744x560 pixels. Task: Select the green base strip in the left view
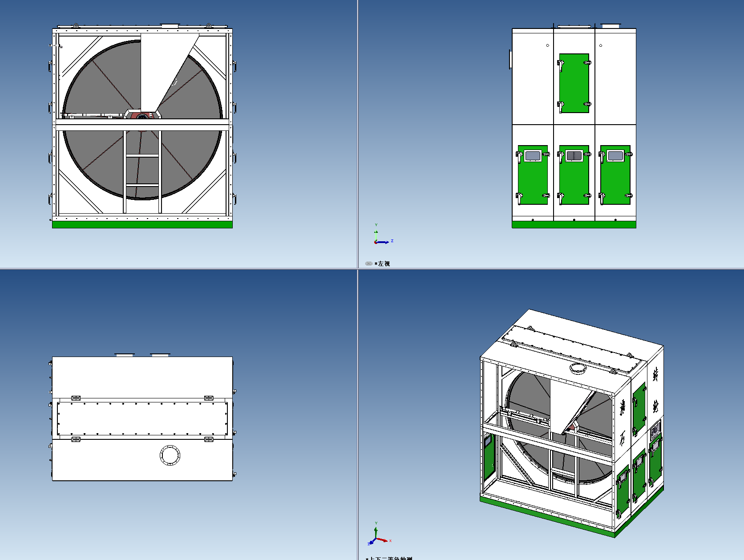574,224
